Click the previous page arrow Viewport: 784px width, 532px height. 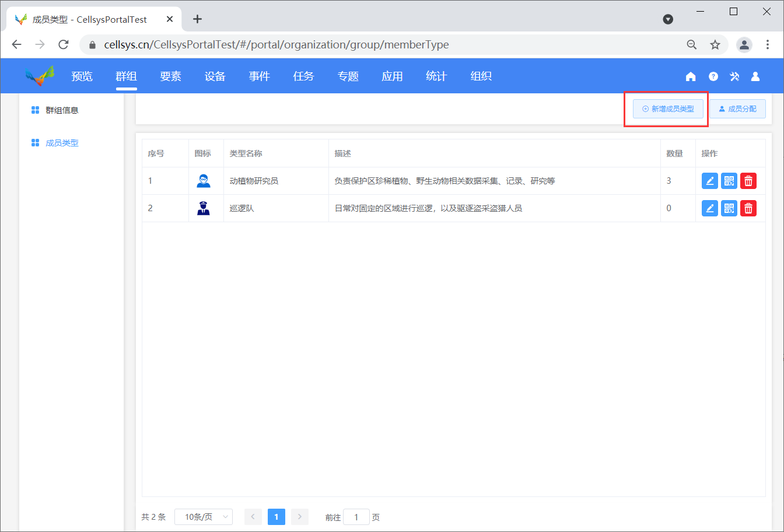pos(253,517)
